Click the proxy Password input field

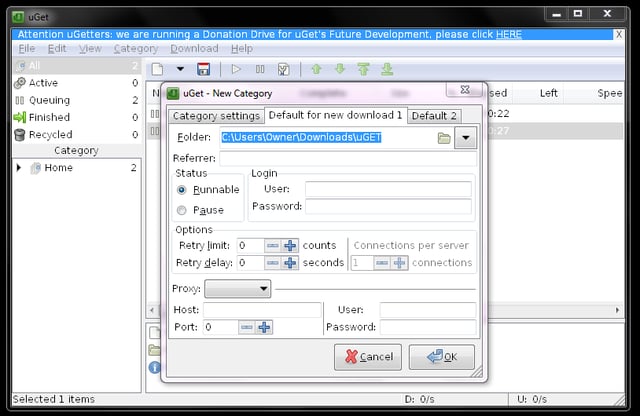point(428,327)
